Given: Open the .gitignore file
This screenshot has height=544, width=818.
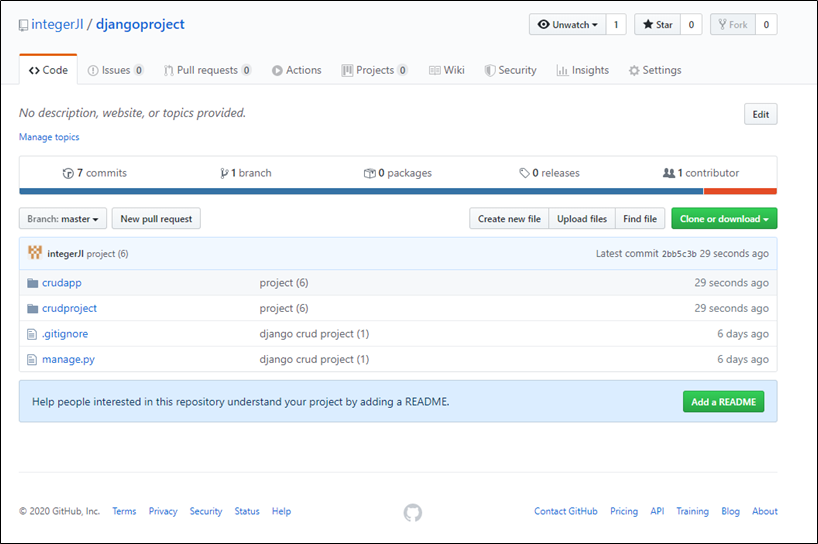Looking at the screenshot, I should click(65, 334).
